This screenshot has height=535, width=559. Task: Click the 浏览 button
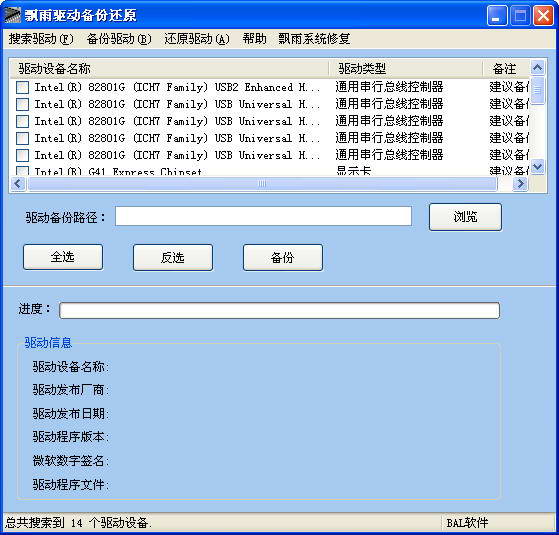[x=465, y=217]
